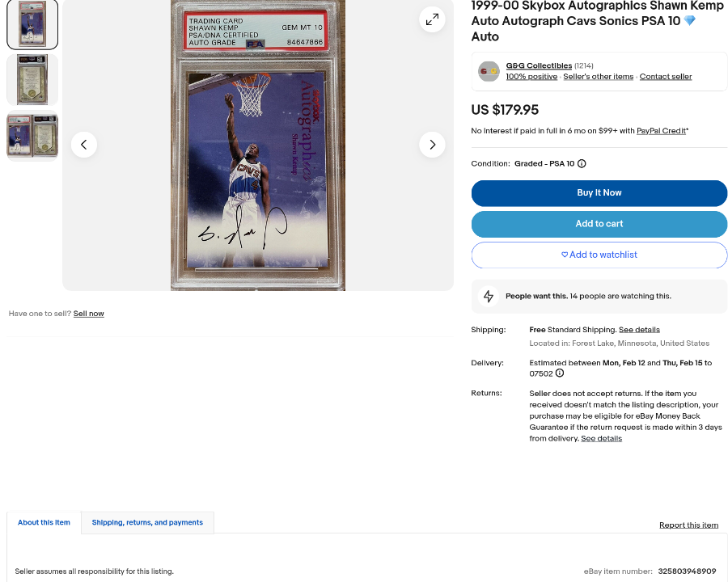Select the third thumbnail with both sides
This screenshot has width=728, height=582.
32,136
